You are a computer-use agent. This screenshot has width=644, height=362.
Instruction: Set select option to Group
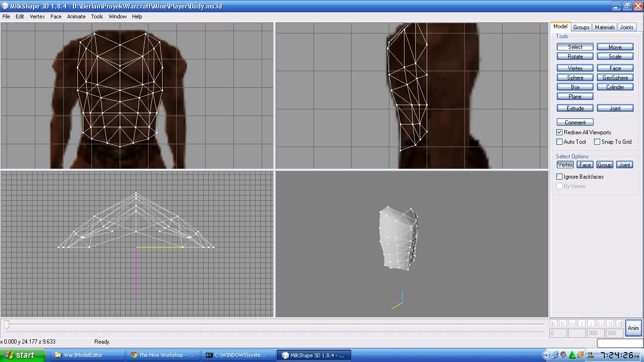(x=604, y=165)
